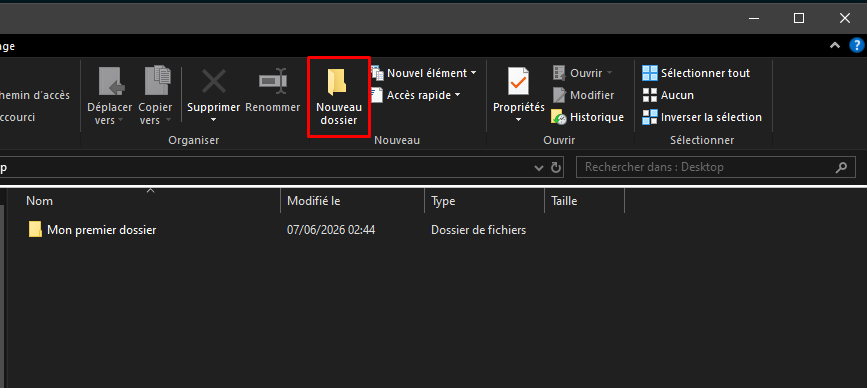The image size is (867, 388).
Task: Click Aucun to deselect everything
Action: 668,95
